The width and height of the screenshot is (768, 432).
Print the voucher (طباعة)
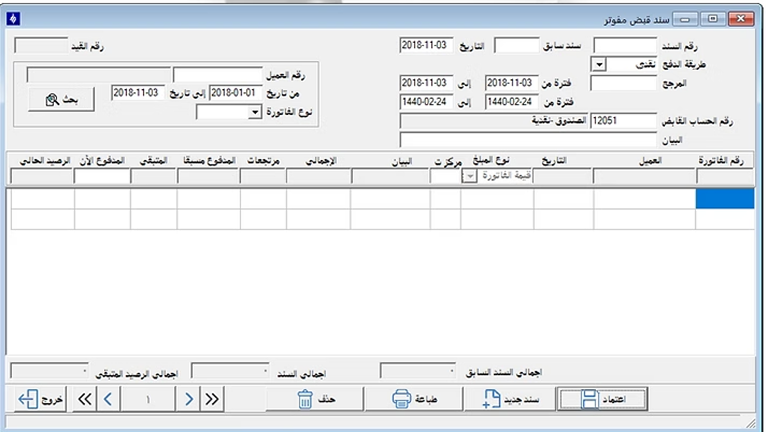point(414,399)
